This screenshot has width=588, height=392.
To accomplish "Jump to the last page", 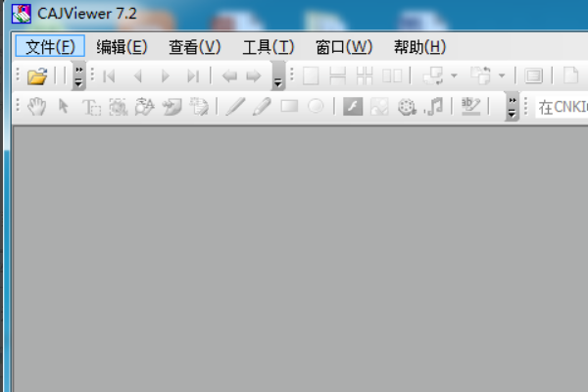I will (x=193, y=76).
